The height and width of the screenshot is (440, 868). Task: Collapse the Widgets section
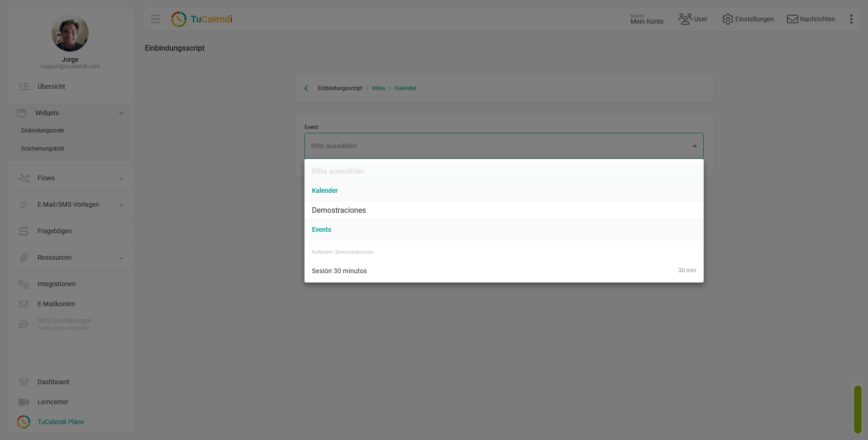pyautogui.click(x=121, y=113)
